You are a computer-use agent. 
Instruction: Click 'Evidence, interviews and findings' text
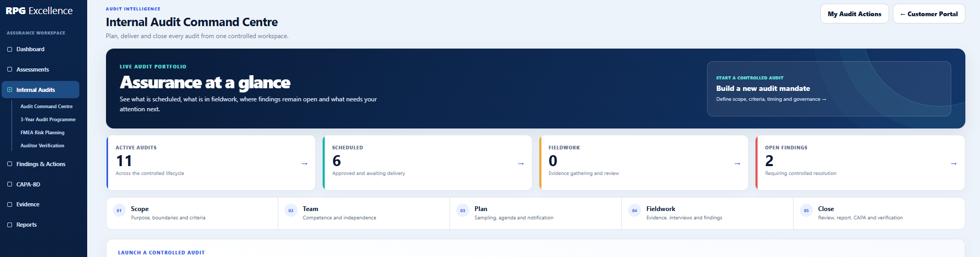tap(684, 218)
